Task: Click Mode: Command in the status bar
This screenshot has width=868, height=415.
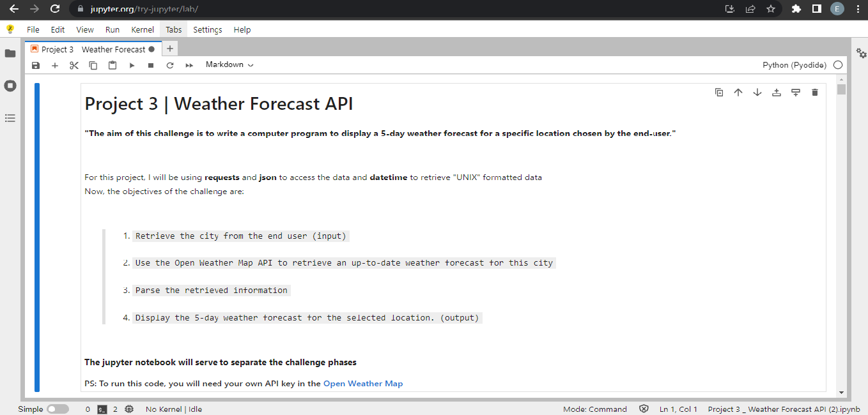Action: click(x=594, y=409)
